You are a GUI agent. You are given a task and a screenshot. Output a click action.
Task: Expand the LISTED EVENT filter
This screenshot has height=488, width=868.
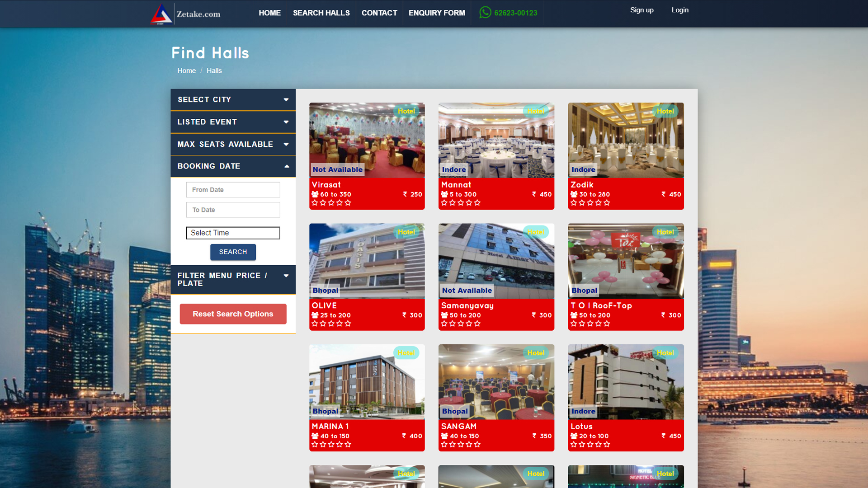pos(233,122)
